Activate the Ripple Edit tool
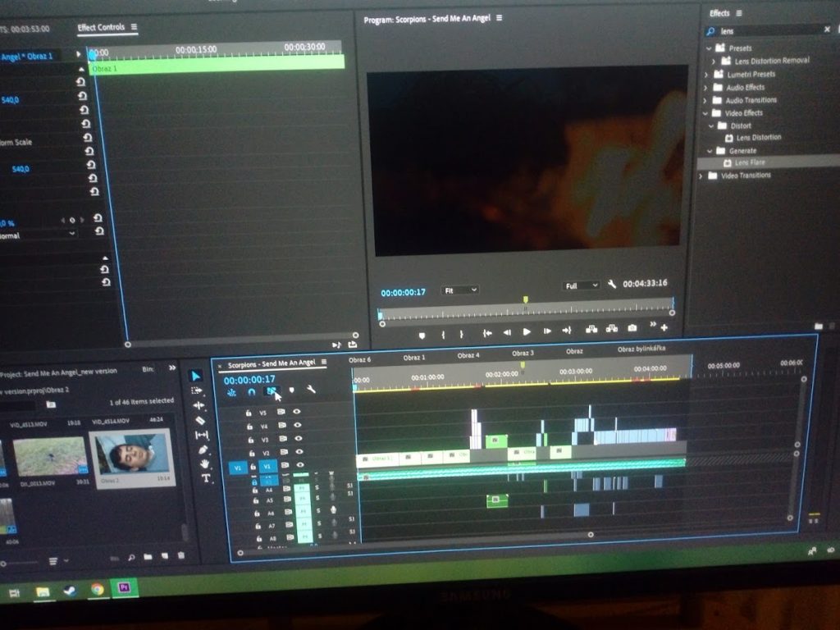This screenshot has height=630, width=840. pyautogui.click(x=198, y=405)
